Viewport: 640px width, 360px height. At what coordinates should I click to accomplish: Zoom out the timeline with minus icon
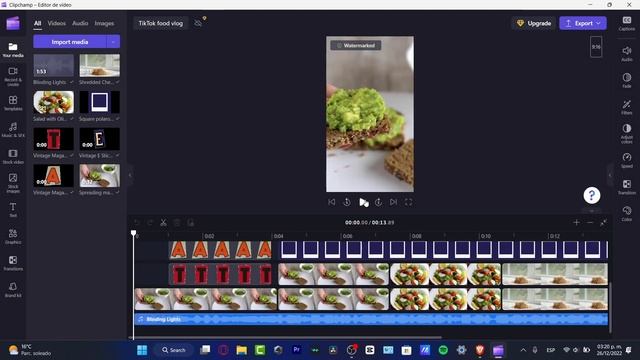click(590, 222)
